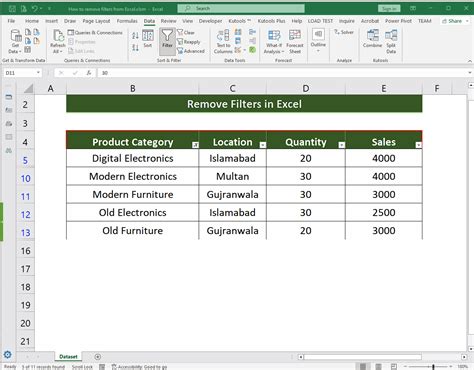Viewport: 474px width, 370px height.
Task: Click the formula bar showing 30
Action: tap(282, 73)
